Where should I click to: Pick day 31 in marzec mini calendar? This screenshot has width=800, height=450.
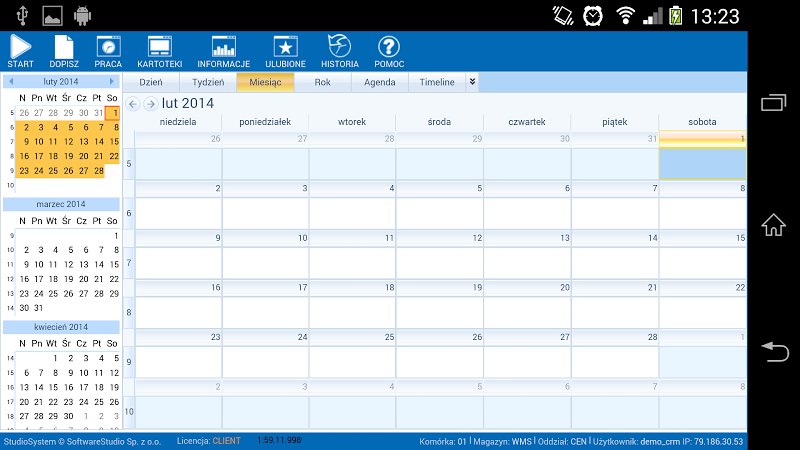(x=38, y=308)
